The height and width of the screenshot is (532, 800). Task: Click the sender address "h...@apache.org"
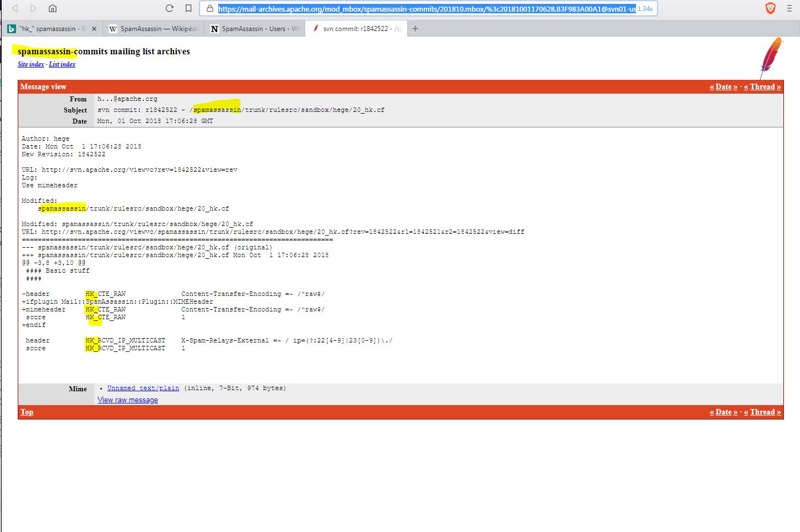pyautogui.click(x=127, y=99)
